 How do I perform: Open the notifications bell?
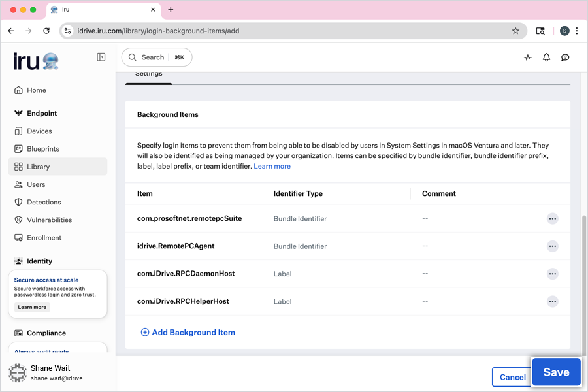coord(547,57)
